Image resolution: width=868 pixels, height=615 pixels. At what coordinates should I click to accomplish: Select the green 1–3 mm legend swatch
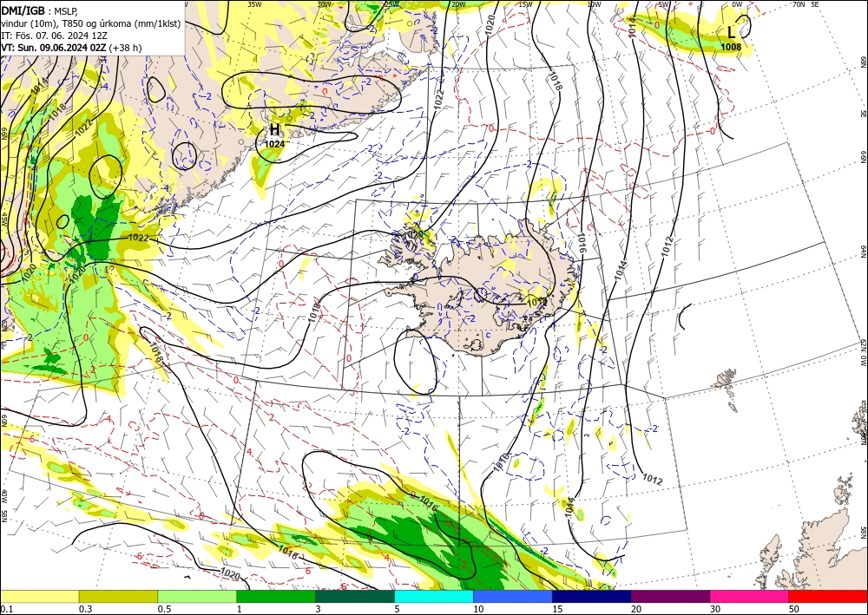point(276,596)
